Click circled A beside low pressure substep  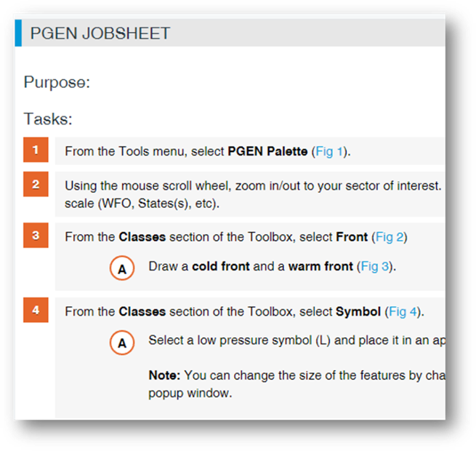[122, 343]
